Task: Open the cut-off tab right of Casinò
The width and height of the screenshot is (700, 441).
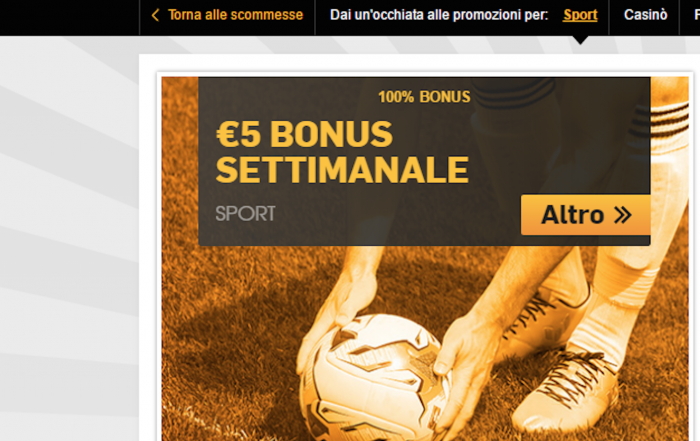Action: tap(696, 15)
